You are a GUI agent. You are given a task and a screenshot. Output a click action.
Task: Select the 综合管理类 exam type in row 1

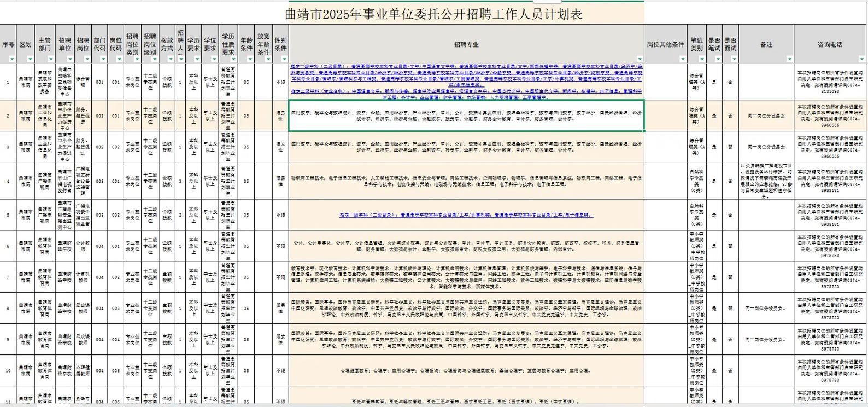tap(696, 82)
